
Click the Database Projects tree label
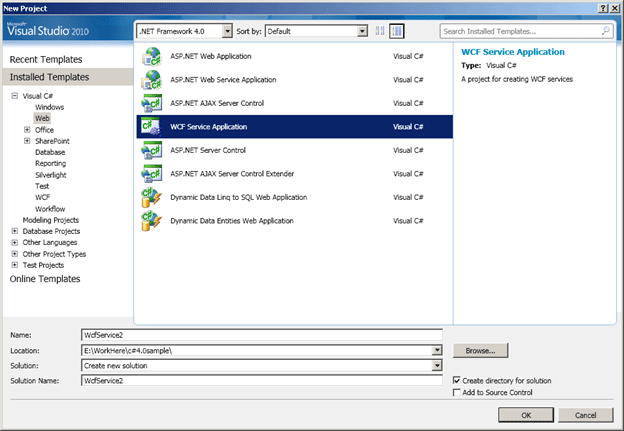[x=51, y=231]
